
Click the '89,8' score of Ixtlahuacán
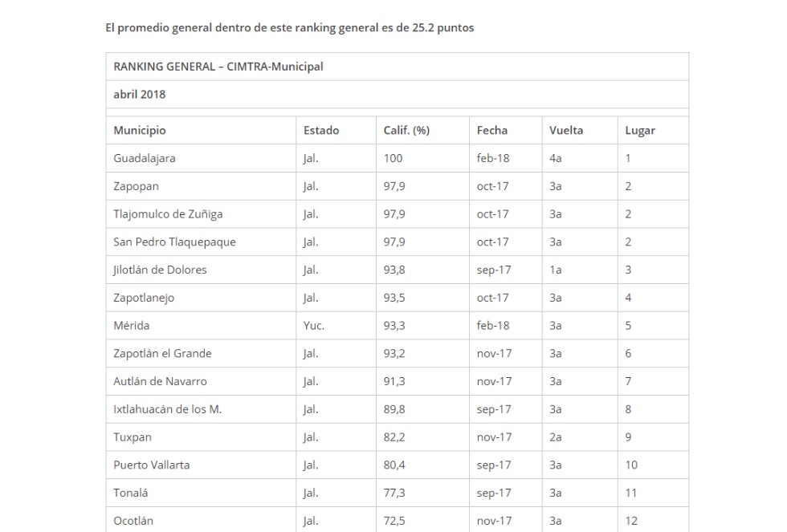tap(394, 409)
